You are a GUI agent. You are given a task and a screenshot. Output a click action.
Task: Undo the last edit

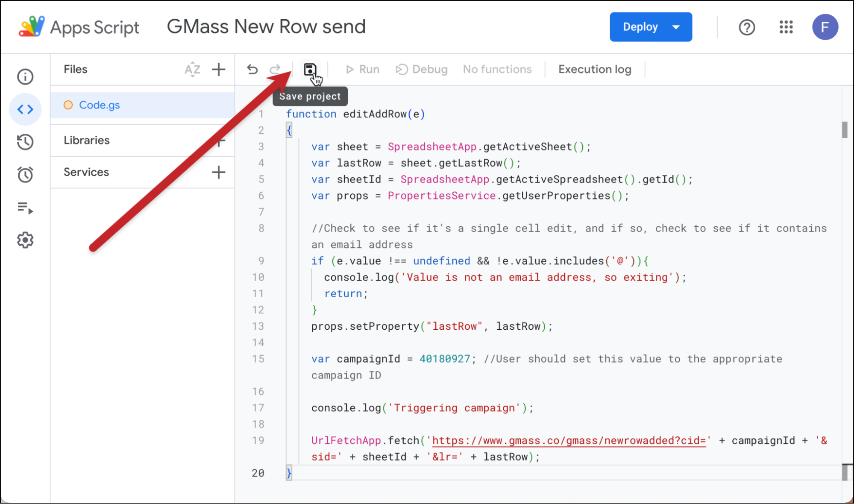click(252, 69)
